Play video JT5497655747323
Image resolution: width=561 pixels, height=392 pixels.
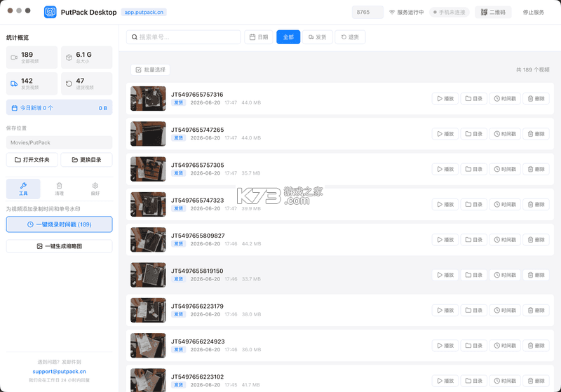tap(445, 204)
